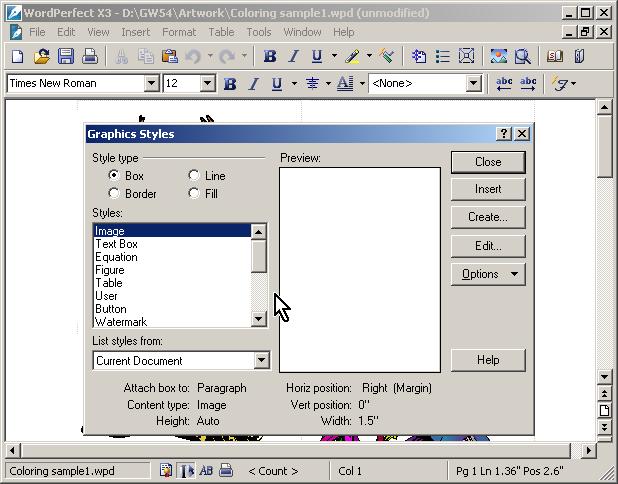Click the Next Page button on scrollbar

point(604,427)
